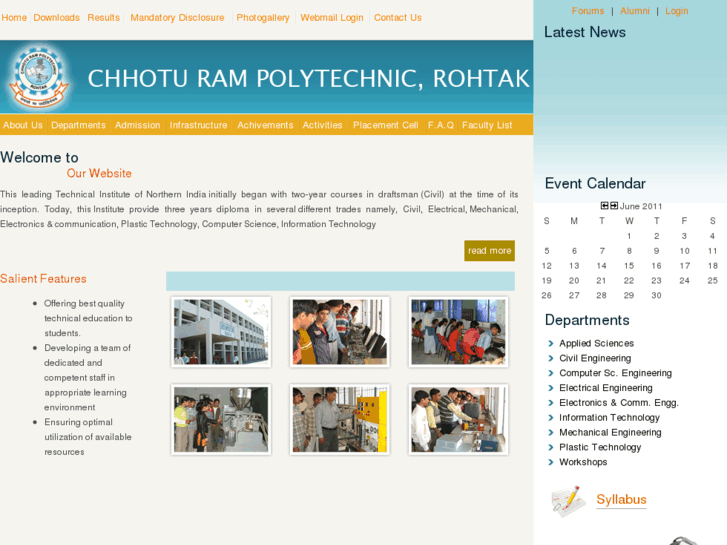727x545 pixels.
Task: View the Results page
Action: click(x=103, y=18)
